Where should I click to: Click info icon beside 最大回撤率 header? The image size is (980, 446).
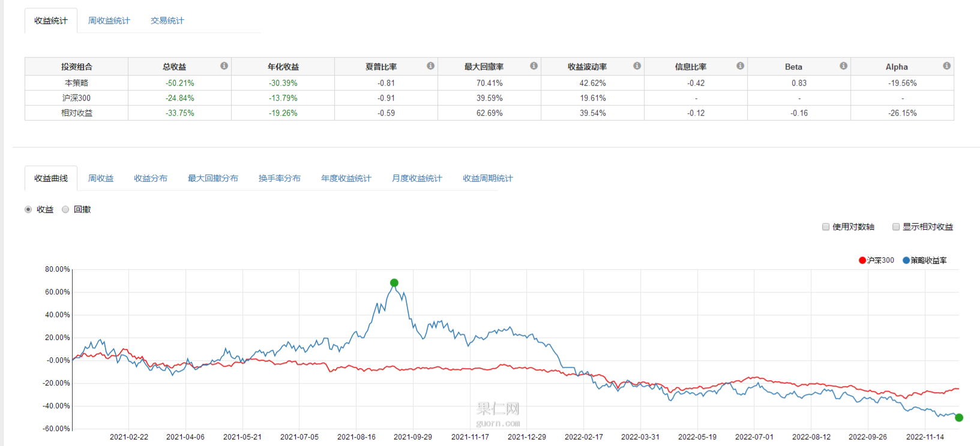(534, 66)
